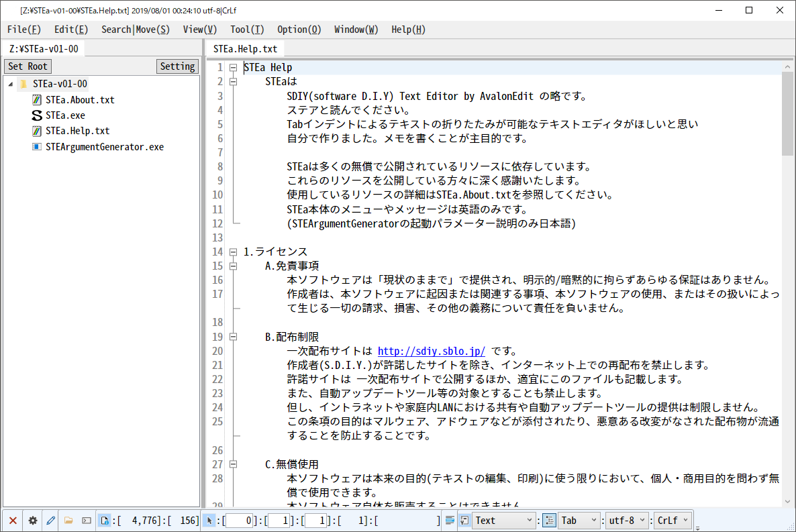This screenshot has height=532, width=796.
Task: Collapse fold marker on line 14 ライセンス
Action: pyautogui.click(x=233, y=252)
